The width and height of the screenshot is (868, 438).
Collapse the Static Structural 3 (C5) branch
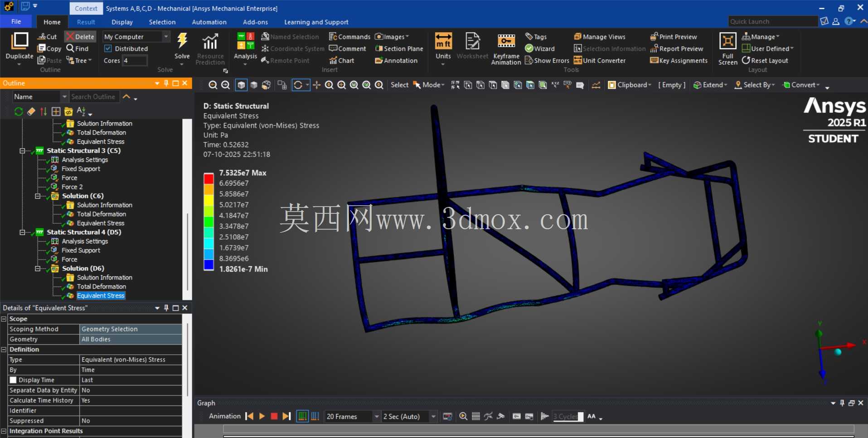pos(22,151)
